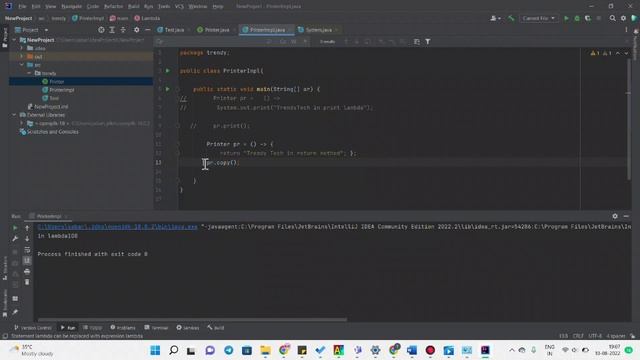The image size is (640, 360).
Task: Toggle Bookmarks tool window on left stripe
Action: [5, 303]
